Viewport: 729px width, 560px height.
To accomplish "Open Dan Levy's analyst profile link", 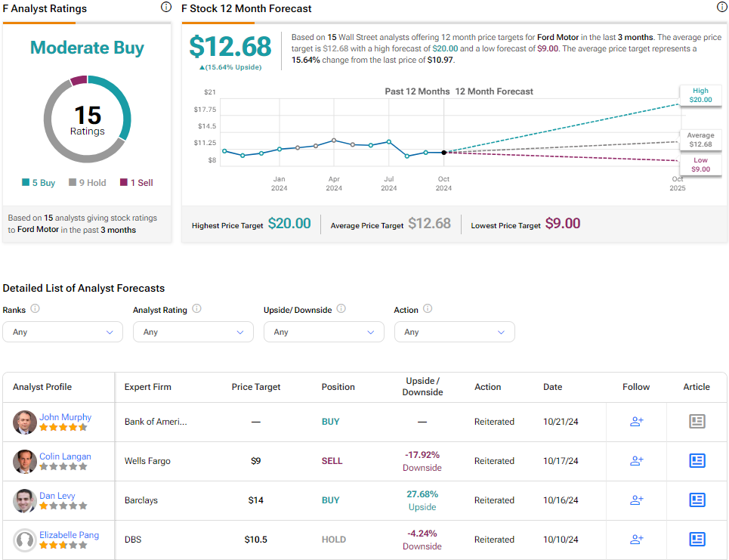I will (57, 496).
